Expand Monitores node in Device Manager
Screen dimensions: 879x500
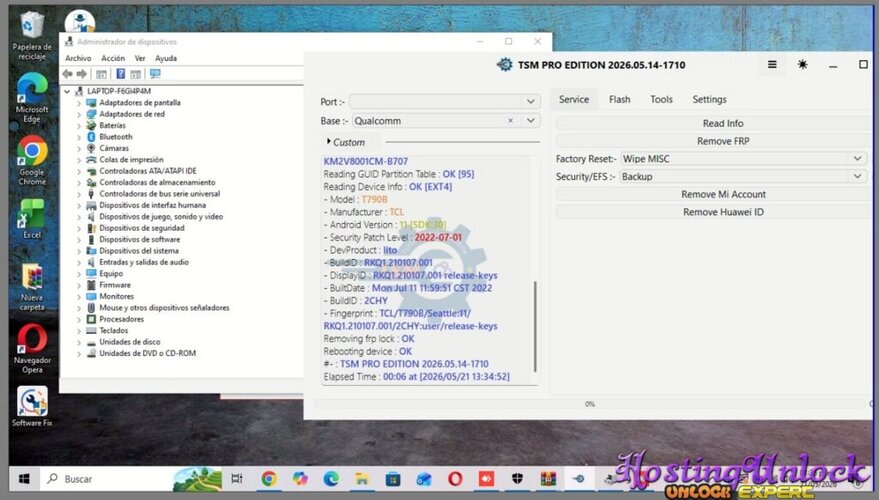[x=78, y=297]
